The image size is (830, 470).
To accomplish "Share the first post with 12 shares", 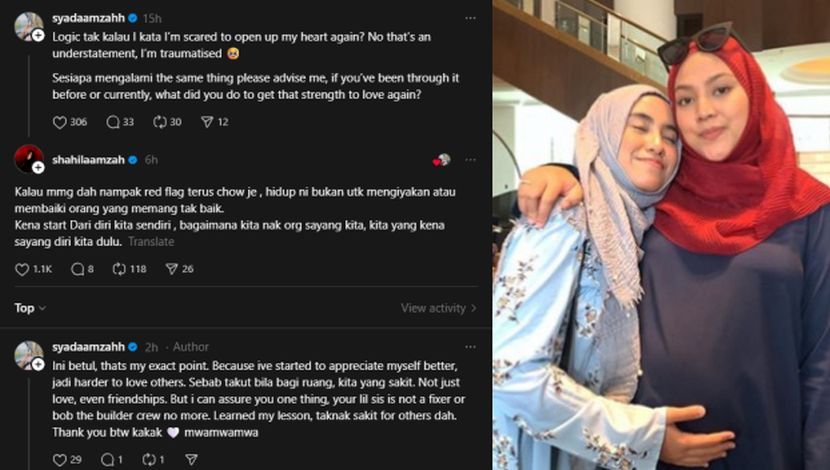I will coord(207,122).
